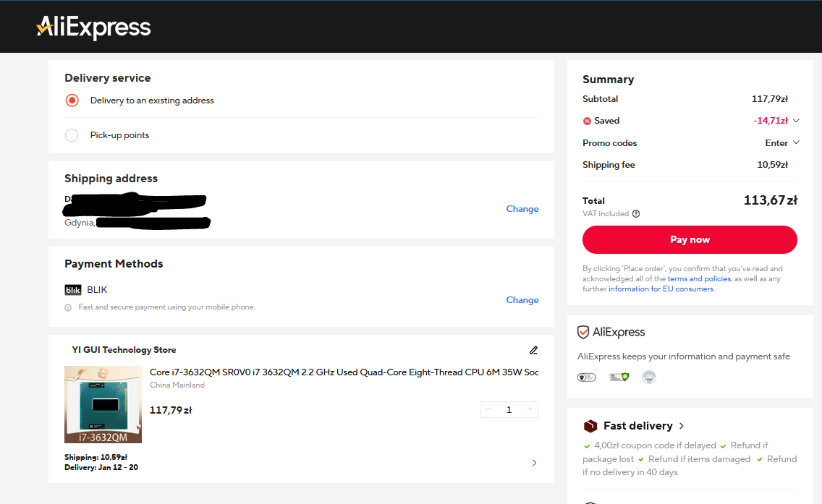
Task: Increase item quantity with plus
Action: pyautogui.click(x=530, y=409)
